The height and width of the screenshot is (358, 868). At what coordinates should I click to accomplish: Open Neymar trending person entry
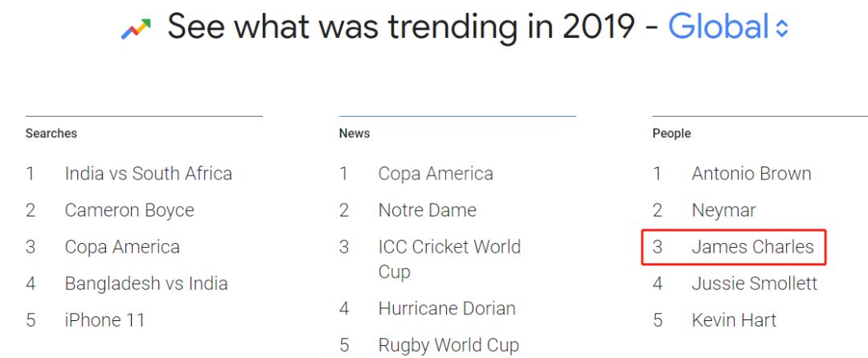[x=723, y=211]
